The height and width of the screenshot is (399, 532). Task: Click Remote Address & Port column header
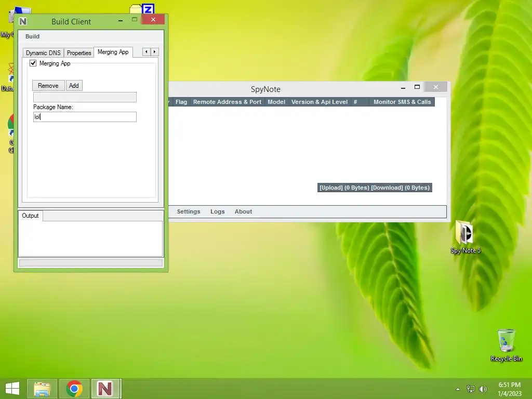tap(227, 102)
